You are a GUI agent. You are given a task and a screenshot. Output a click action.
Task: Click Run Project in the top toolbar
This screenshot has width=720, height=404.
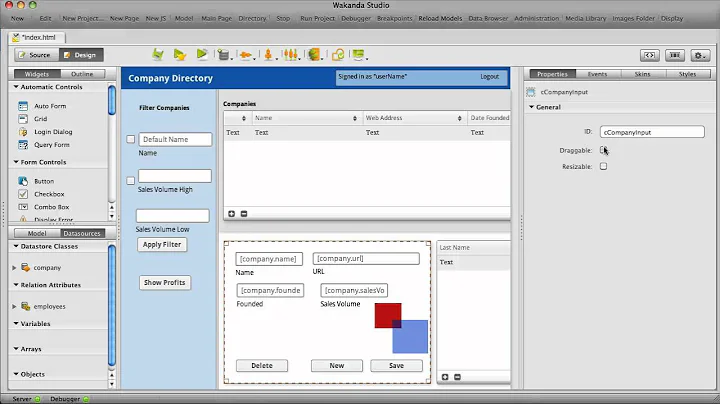tap(317, 18)
